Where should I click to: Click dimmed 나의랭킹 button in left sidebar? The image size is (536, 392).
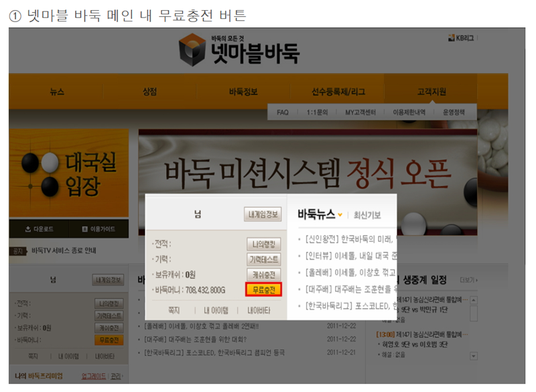(109, 304)
